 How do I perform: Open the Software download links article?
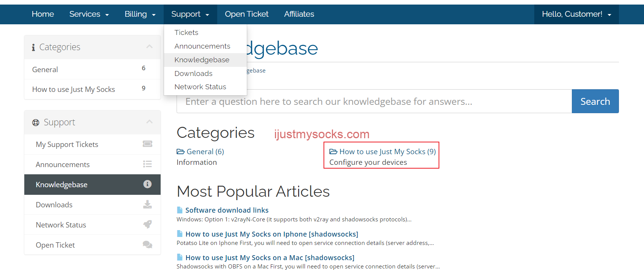pyautogui.click(x=227, y=210)
